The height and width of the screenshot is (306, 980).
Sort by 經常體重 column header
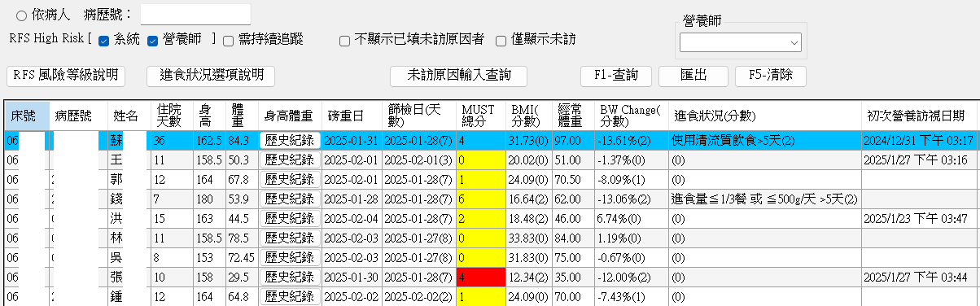pyautogui.click(x=573, y=116)
